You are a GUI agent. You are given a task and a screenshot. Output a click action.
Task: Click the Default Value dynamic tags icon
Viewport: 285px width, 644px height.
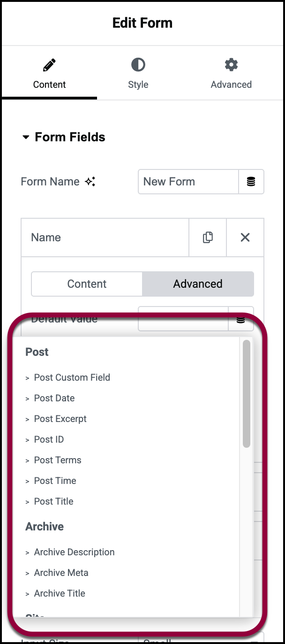click(x=240, y=320)
